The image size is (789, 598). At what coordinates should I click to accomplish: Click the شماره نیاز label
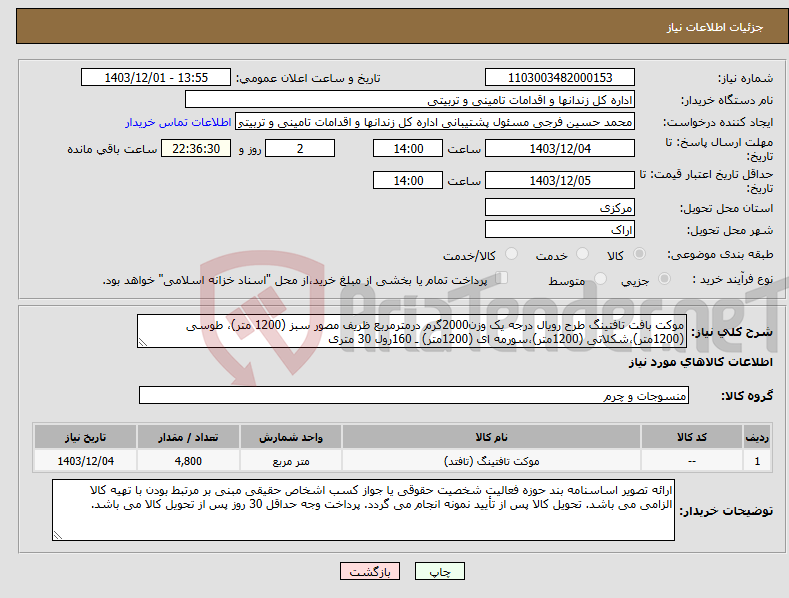tap(745, 79)
